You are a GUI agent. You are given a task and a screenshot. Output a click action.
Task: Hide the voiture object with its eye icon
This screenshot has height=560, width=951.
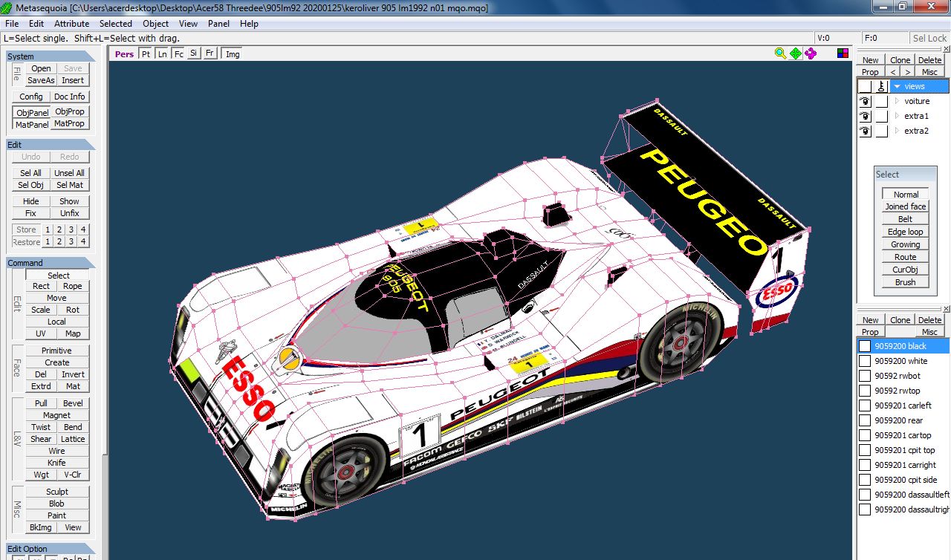865,101
